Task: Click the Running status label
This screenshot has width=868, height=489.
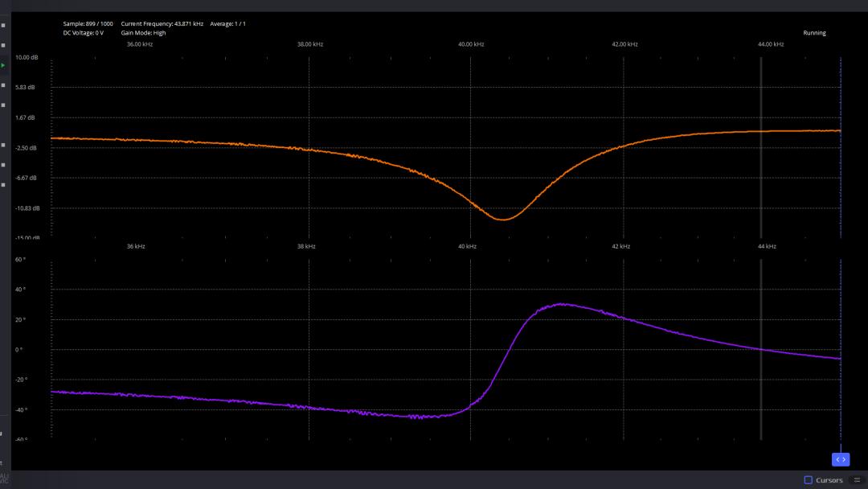Action: pos(814,33)
